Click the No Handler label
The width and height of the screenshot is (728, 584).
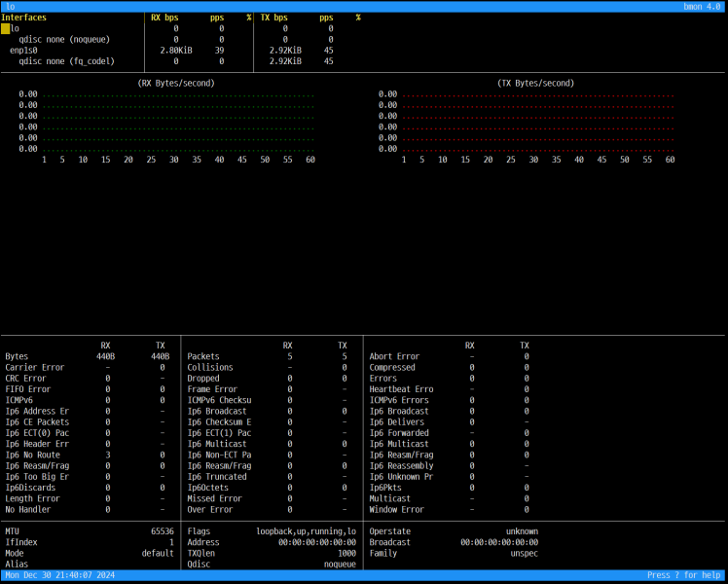28,509
